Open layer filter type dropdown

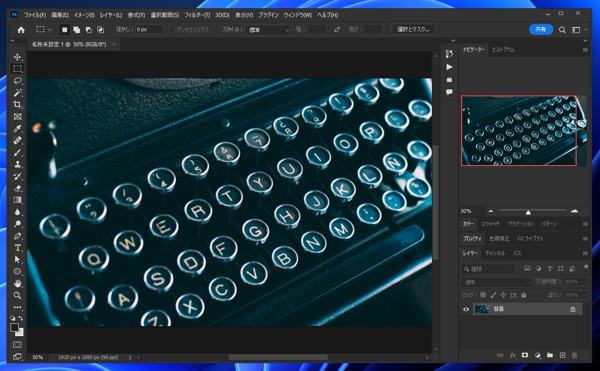(488, 269)
